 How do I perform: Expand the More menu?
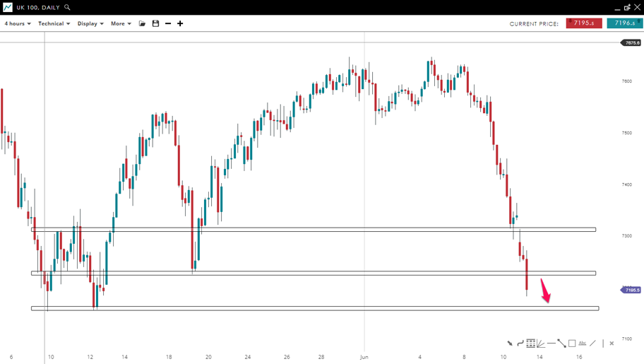121,23
